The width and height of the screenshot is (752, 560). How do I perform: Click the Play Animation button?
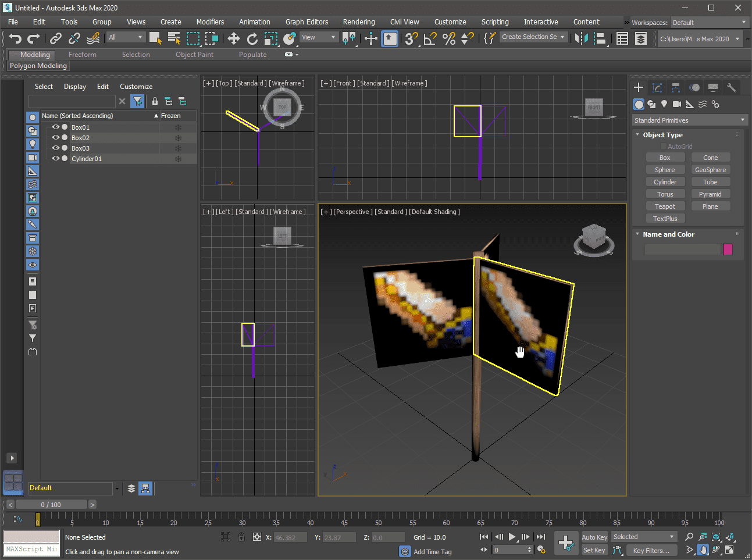pyautogui.click(x=512, y=537)
